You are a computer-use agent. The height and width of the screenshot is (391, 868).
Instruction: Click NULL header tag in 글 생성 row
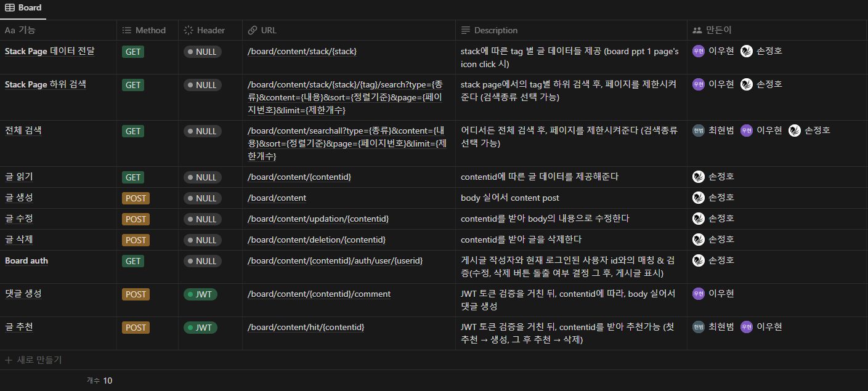(x=202, y=198)
